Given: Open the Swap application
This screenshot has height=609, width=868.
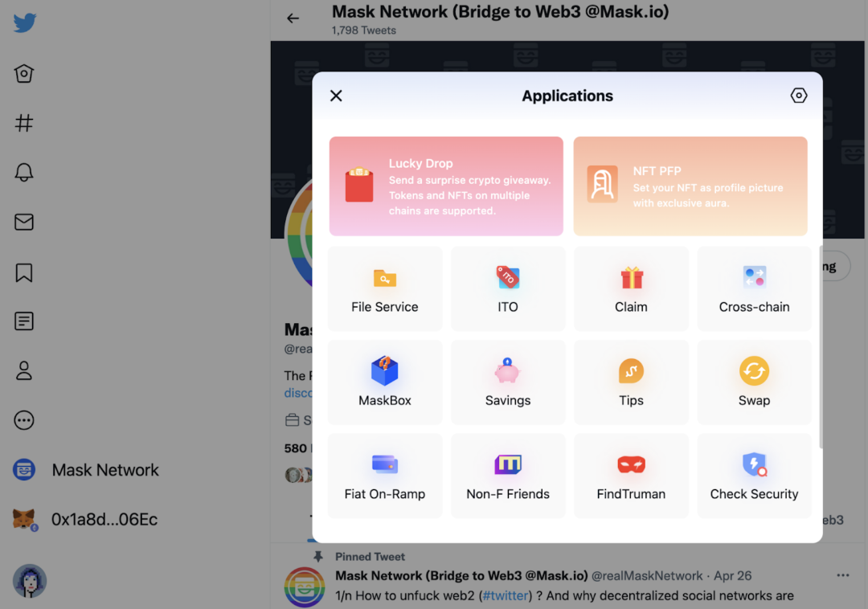Looking at the screenshot, I should 754,382.
